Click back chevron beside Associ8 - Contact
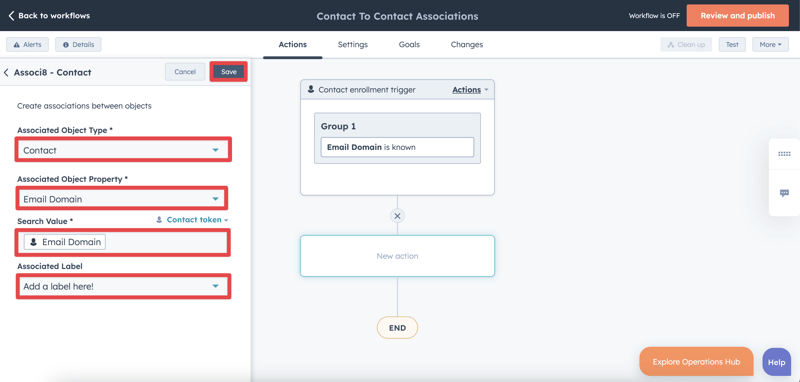This screenshot has width=800, height=382. (6, 72)
